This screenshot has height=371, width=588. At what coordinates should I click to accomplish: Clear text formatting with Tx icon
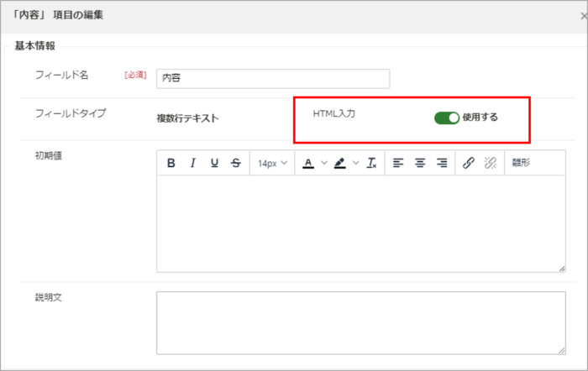(371, 163)
